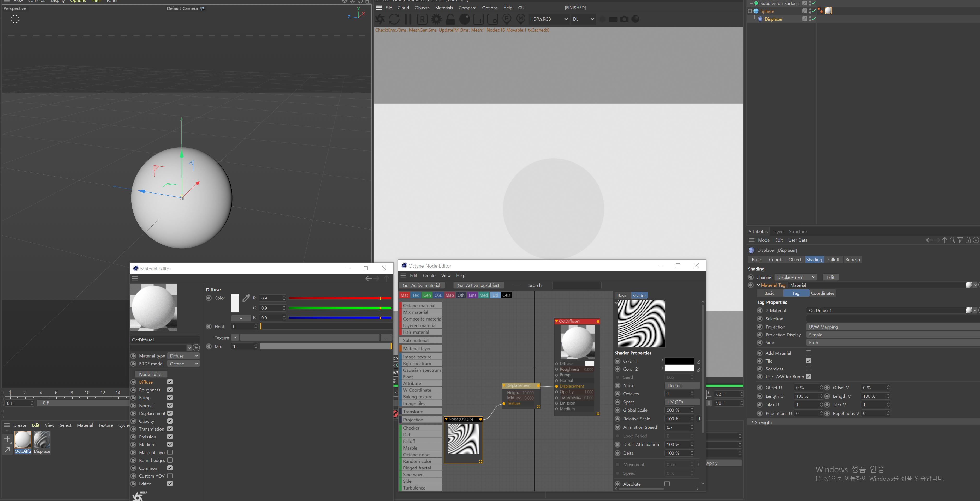Click the eyedropper color picker in Material Editor
Viewport: 980px width, 501px height.
click(246, 298)
